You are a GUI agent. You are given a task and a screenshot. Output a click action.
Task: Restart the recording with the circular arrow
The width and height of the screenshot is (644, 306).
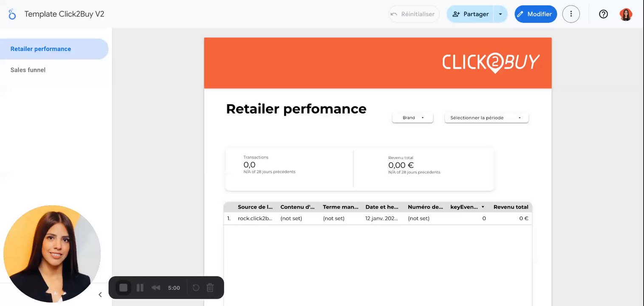(196, 288)
